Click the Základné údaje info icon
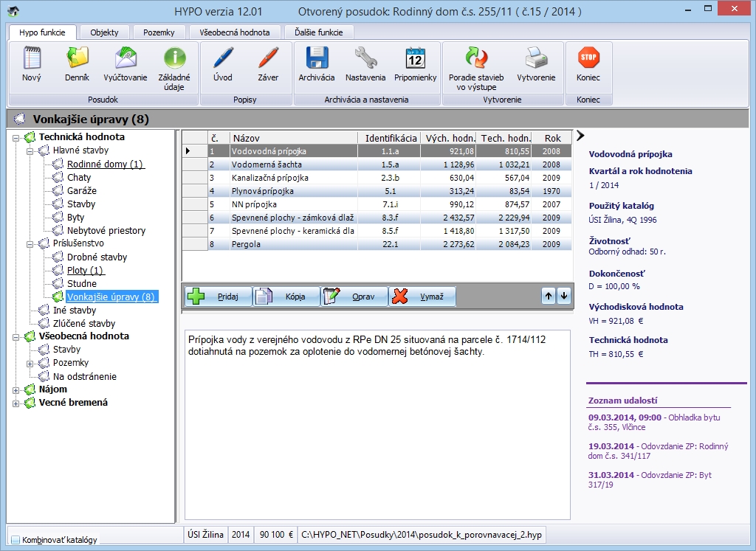Viewport: 756px width, 551px height. pos(174,58)
